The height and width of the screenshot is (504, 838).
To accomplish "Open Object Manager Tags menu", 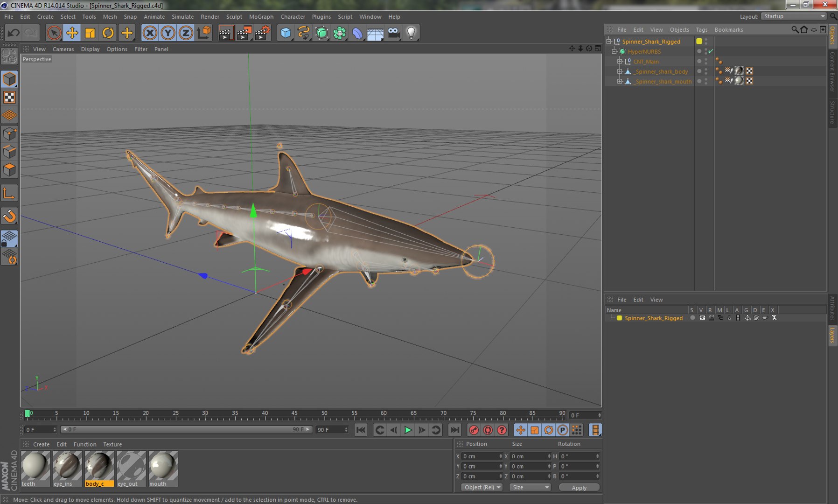I will click(701, 29).
